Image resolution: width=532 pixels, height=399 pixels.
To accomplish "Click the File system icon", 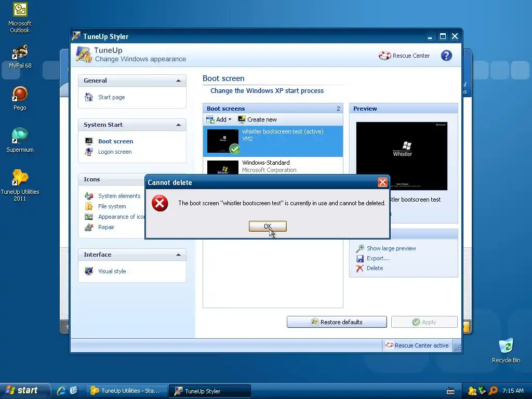I will tap(89, 206).
